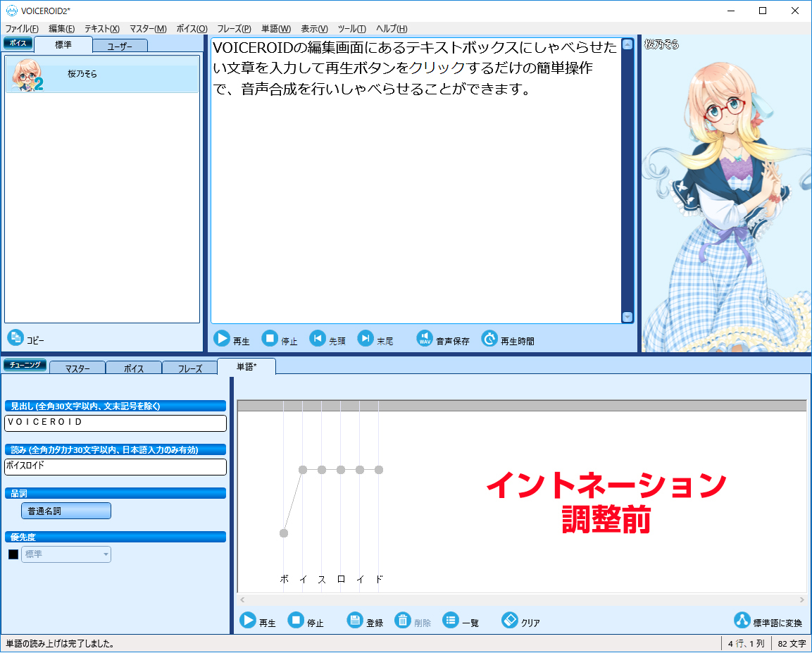Select the 桜乃そら voice preset
The height and width of the screenshot is (653, 812).
tap(102, 75)
